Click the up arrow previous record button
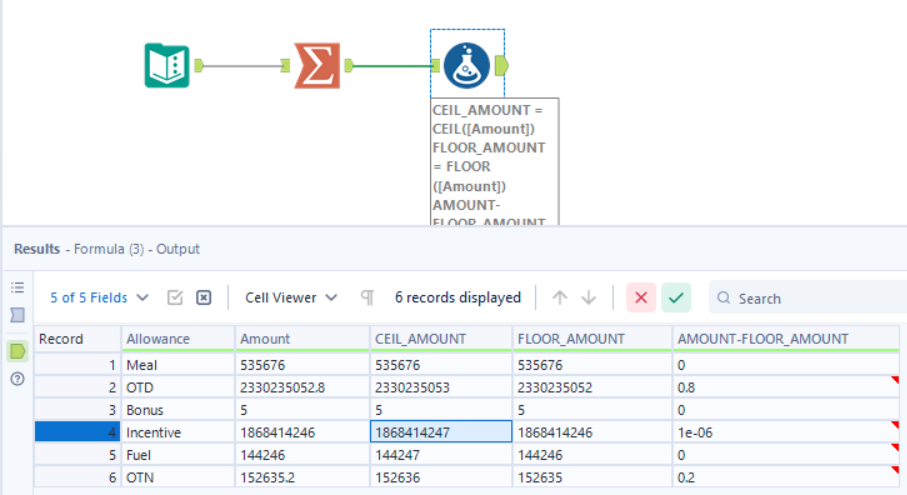The height and width of the screenshot is (495, 907). tap(559, 298)
